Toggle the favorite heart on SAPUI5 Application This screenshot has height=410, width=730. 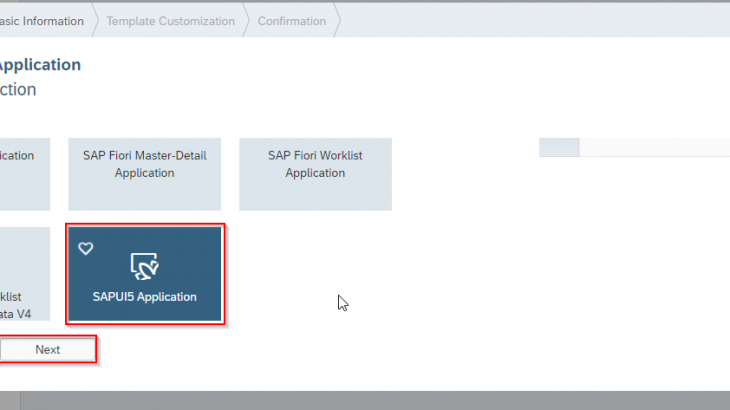[x=86, y=249]
